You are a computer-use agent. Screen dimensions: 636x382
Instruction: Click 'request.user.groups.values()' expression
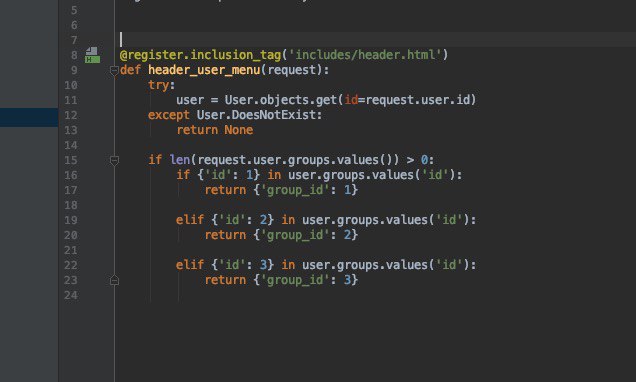295,160
